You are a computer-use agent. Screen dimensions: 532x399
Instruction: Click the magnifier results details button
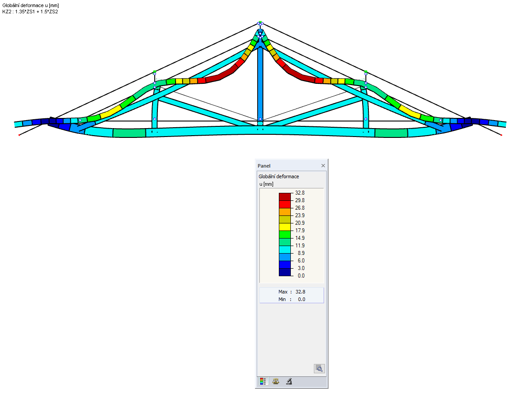coord(319,368)
